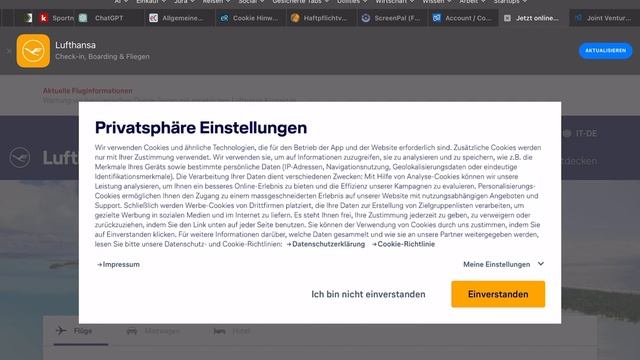Switch to the ChatGPT browser tab
This screenshot has width=640, height=360.
[109, 18]
